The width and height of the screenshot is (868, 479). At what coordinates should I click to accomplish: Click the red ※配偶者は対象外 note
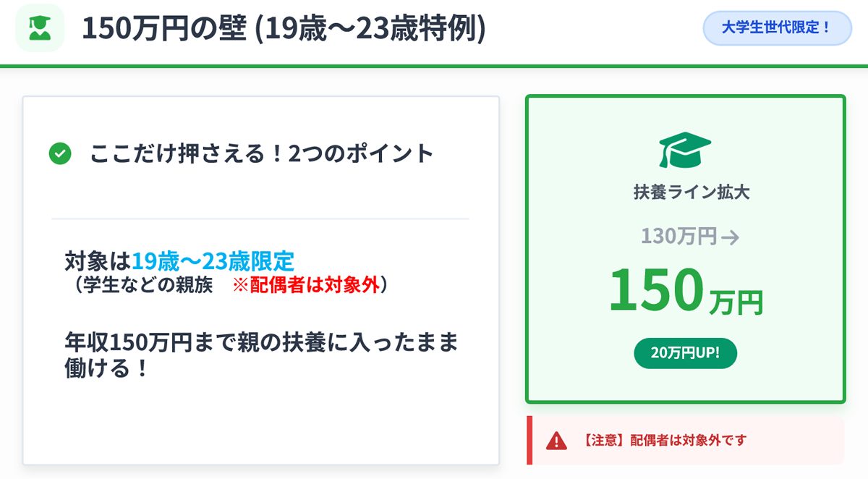tap(305, 285)
